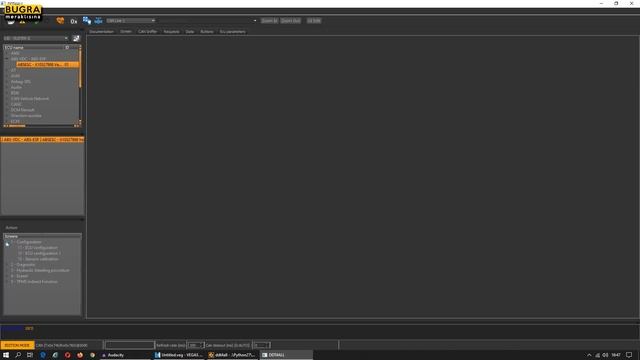Open the CAN traffic tab

coord(147,31)
